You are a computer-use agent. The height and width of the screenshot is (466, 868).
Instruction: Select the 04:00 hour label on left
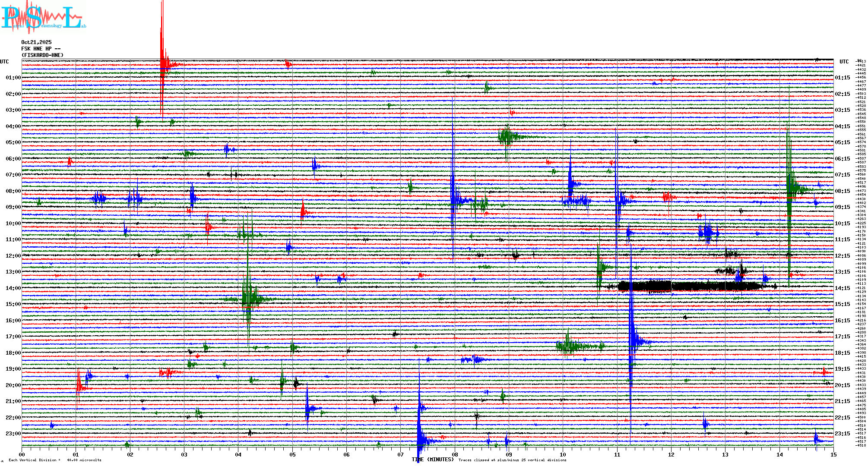coord(13,126)
